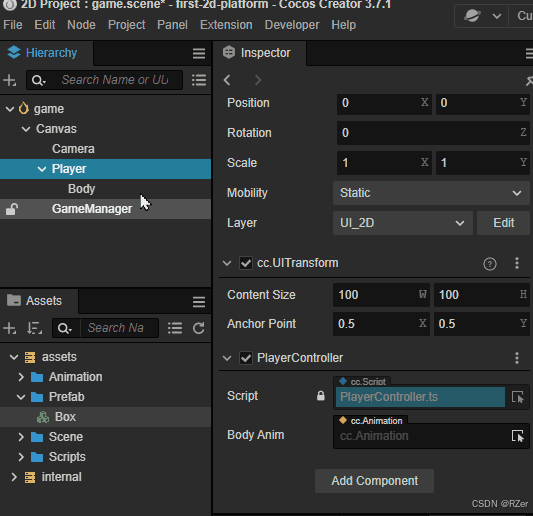Click the Assets search type magnifier icon
The width and height of the screenshot is (533, 516).
(x=65, y=328)
